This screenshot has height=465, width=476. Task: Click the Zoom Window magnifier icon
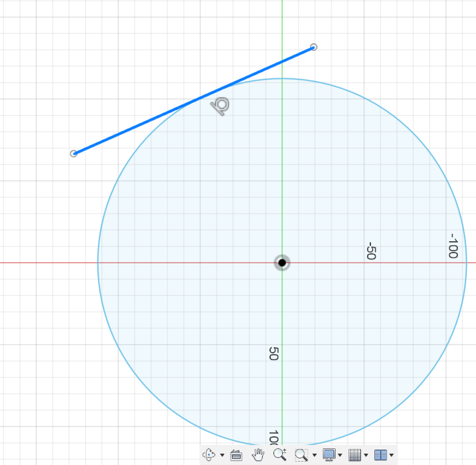[x=301, y=455]
